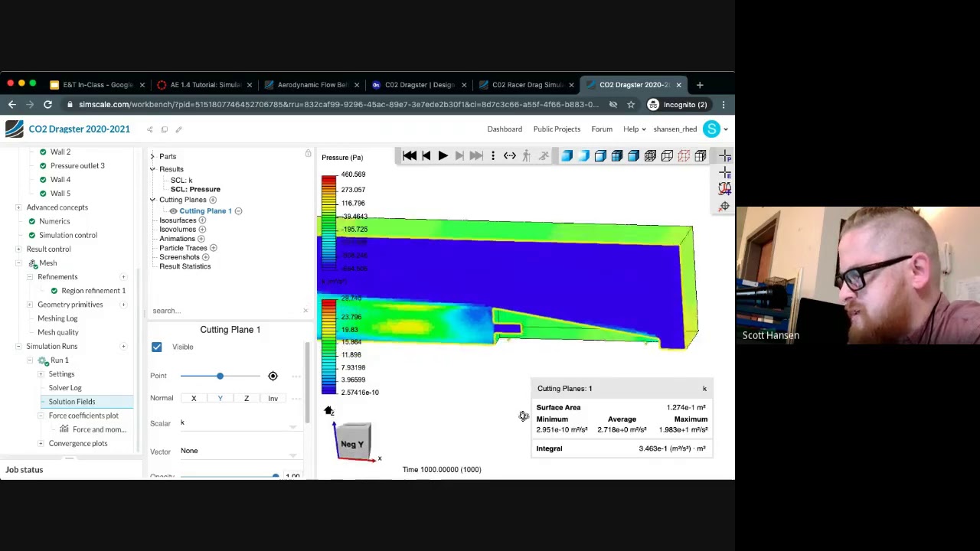Add a new isosurface

[x=202, y=220]
